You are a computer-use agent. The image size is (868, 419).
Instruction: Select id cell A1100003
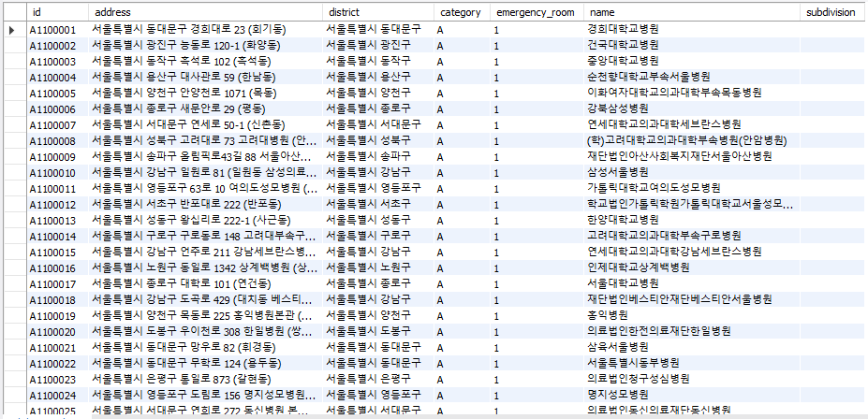pyautogui.click(x=56, y=62)
